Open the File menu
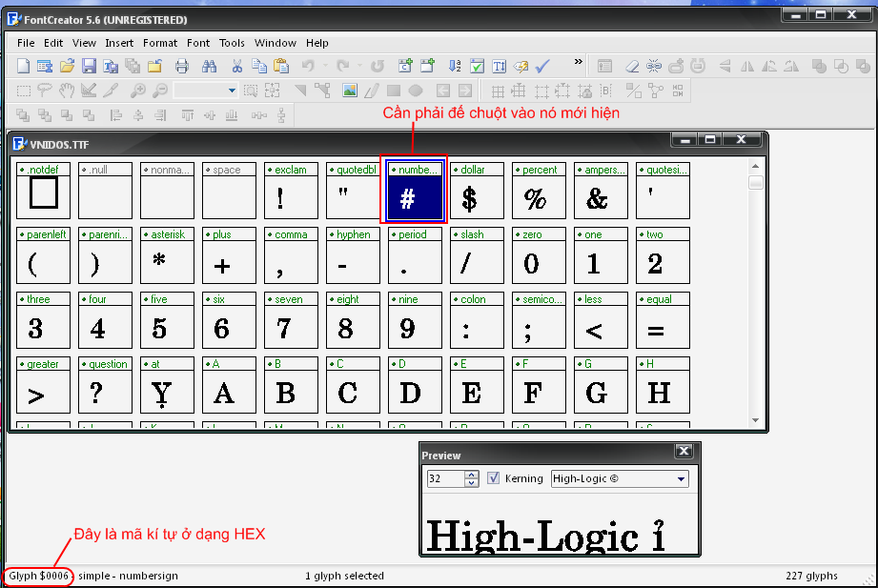The width and height of the screenshot is (878, 588). [x=26, y=43]
